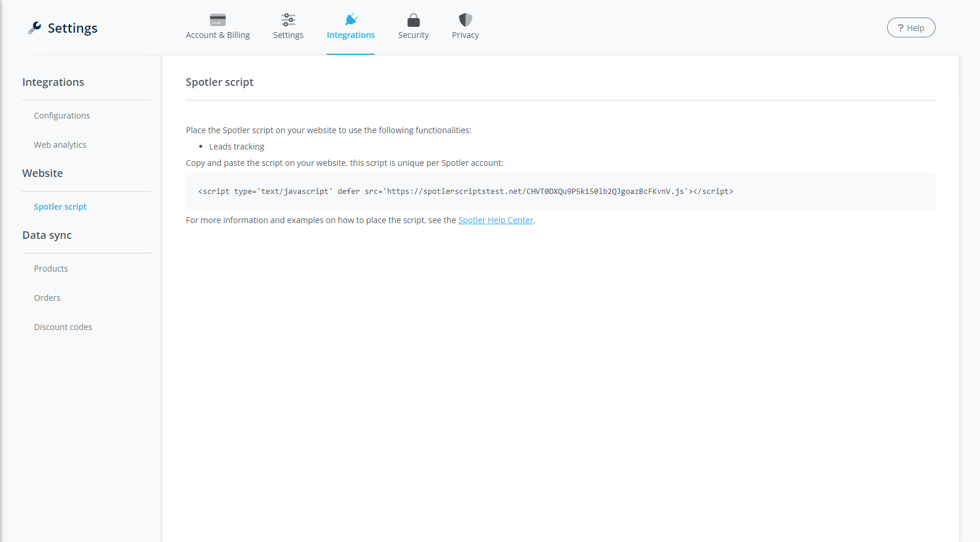Open Configurations in the sidebar
980x542 pixels.
(62, 116)
